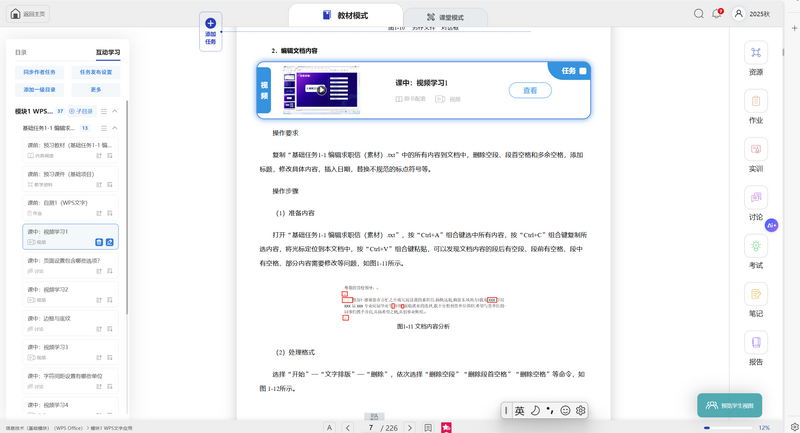Click 添加一级目录 button
The height and width of the screenshot is (433, 800).
[39, 90]
